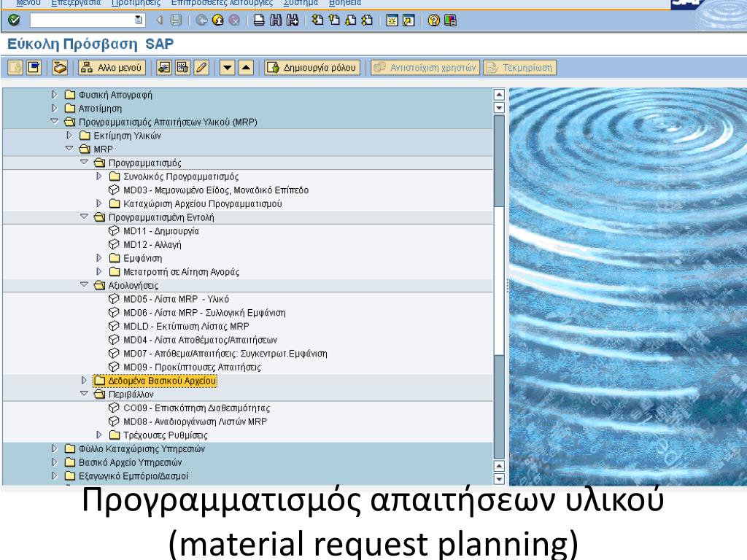The width and height of the screenshot is (747, 560).
Task: Click the bottom scroll-down arrow of tree scrollbar
Action: tap(499, 478)
